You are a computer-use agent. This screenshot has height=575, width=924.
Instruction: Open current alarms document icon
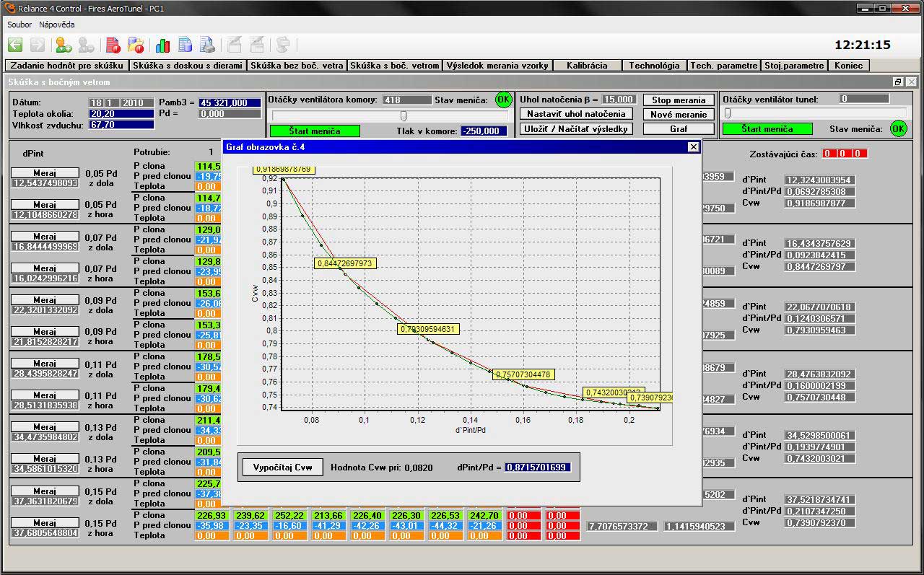[x=113, y=45]
